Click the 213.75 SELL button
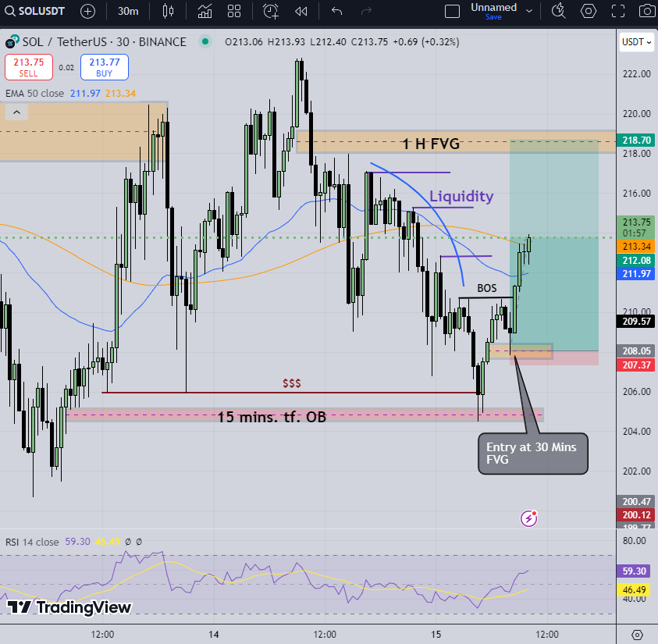 29,67
